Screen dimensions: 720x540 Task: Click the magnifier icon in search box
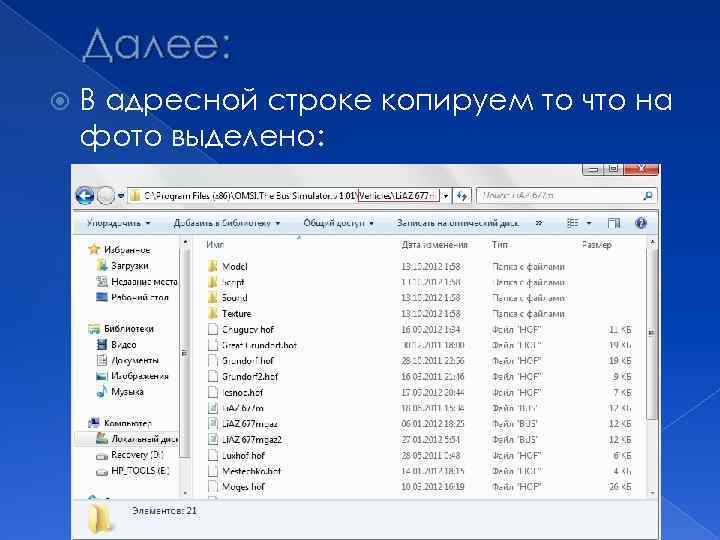tap(647, 196)
